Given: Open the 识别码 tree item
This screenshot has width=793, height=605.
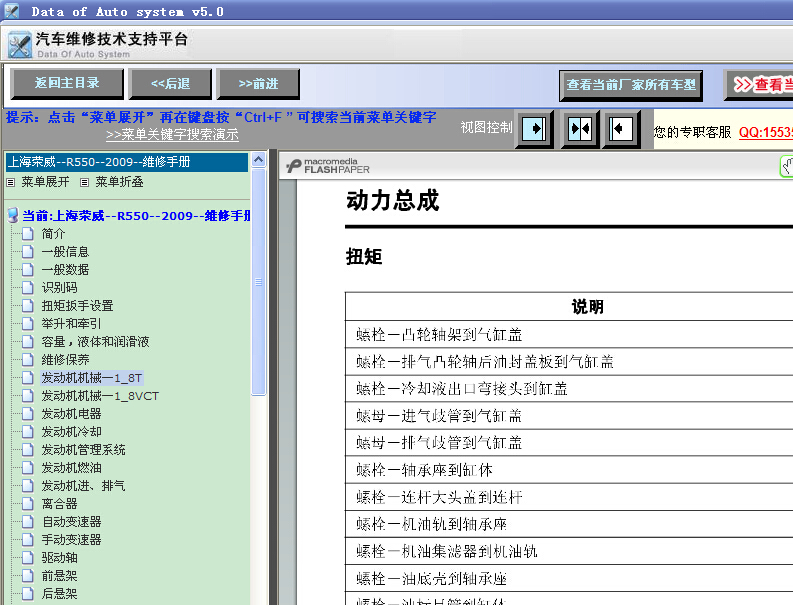Looking at the screenshot, I should click(59, 288).
